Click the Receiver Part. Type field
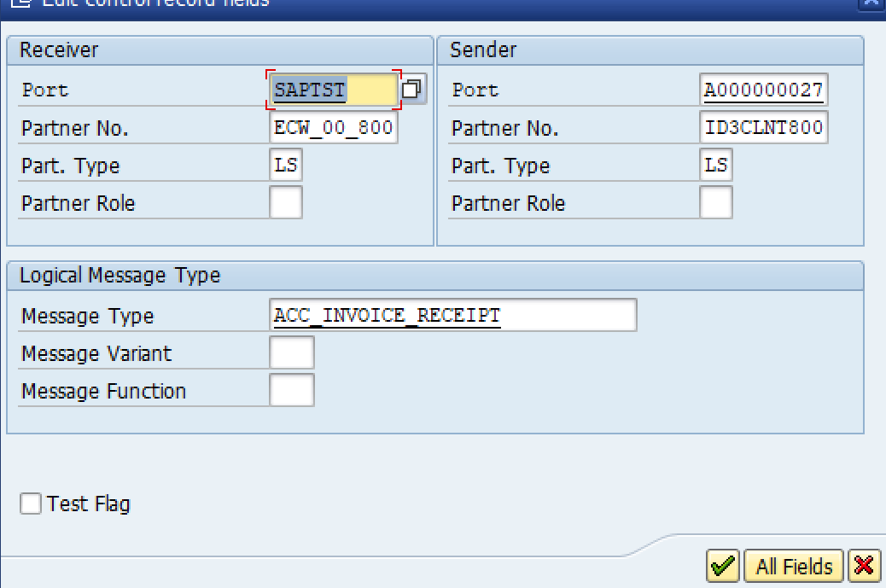The width and height of the screenshot is (886, 588). [x=286, y=166]
